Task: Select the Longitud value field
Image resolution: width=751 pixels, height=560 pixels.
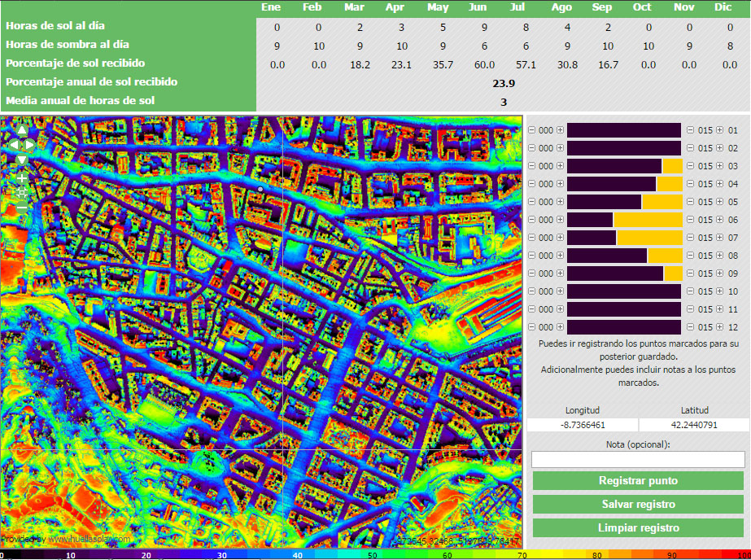Action: (x=582, y=425)
